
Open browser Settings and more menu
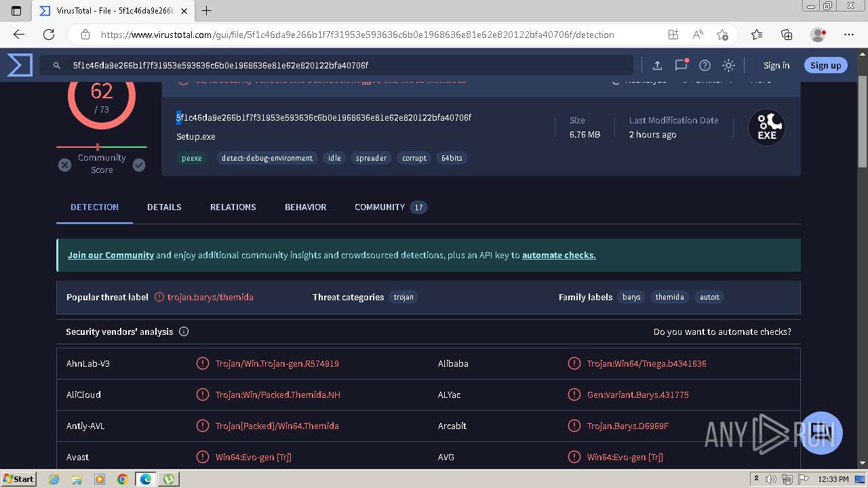coord(849,35)
